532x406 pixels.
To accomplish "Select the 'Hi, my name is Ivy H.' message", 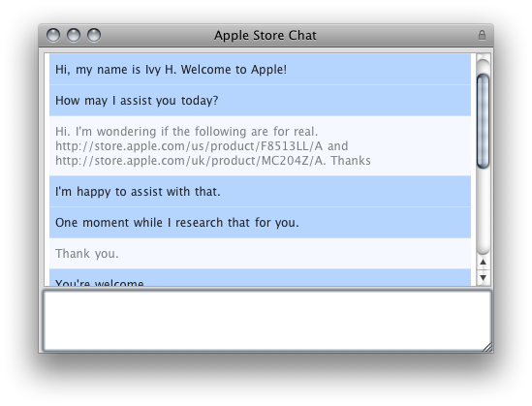I will coord(260,69).
